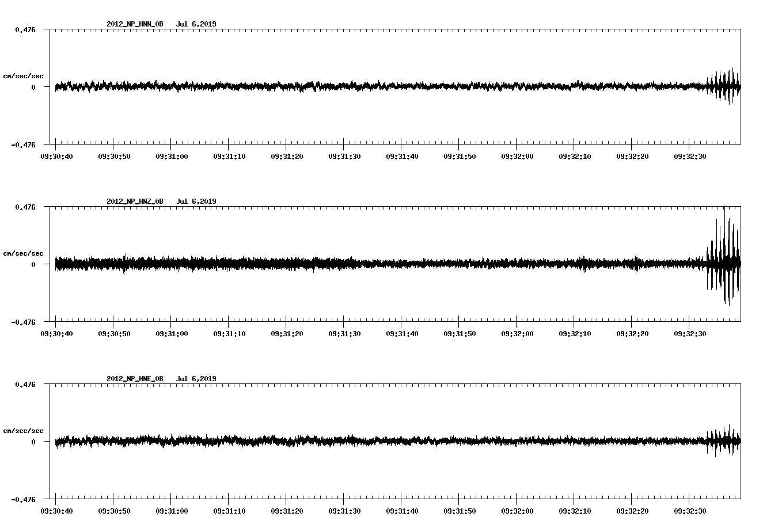Click the 2012_NP_HNE_0B channel title
The height and width of the screenshot is (532, 782).
[x=135, y=379]
